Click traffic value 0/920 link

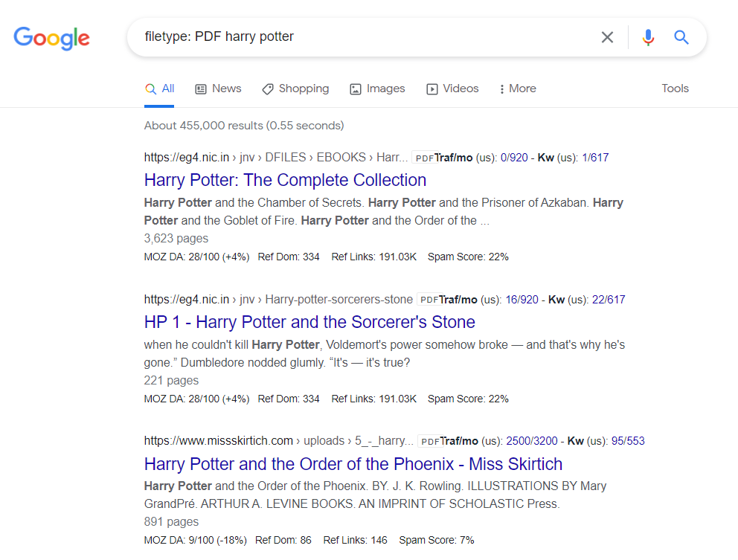(x=514, y=158)
